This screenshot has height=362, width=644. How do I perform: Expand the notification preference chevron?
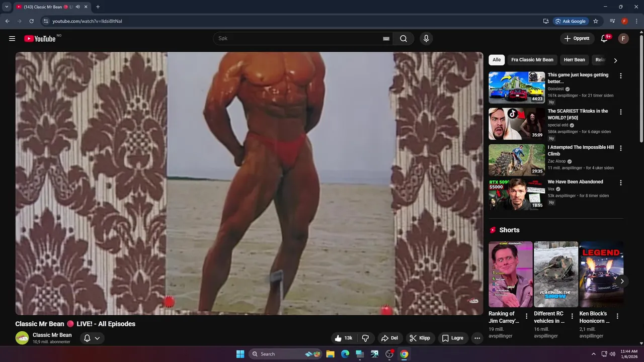97,338
